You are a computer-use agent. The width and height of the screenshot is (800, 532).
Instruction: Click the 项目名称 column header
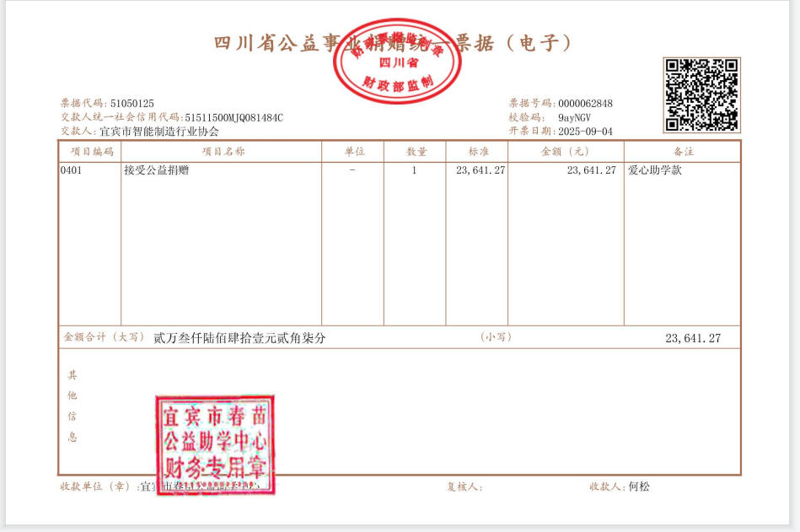[x=223, y=152]
